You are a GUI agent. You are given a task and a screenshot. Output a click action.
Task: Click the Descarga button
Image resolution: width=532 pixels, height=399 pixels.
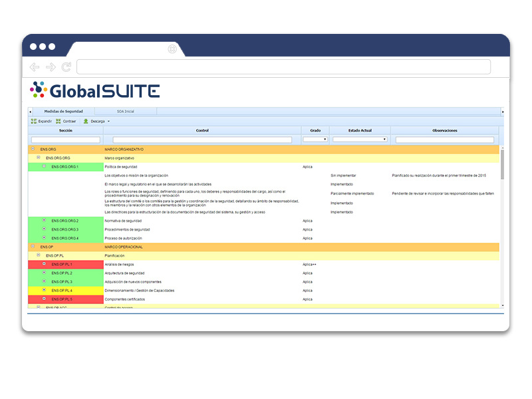[96, 120]
